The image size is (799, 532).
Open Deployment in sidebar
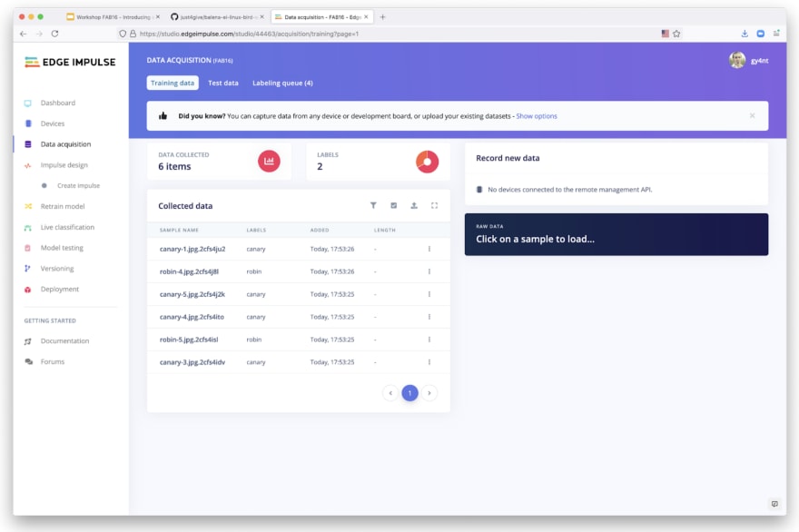coord(60,289)
